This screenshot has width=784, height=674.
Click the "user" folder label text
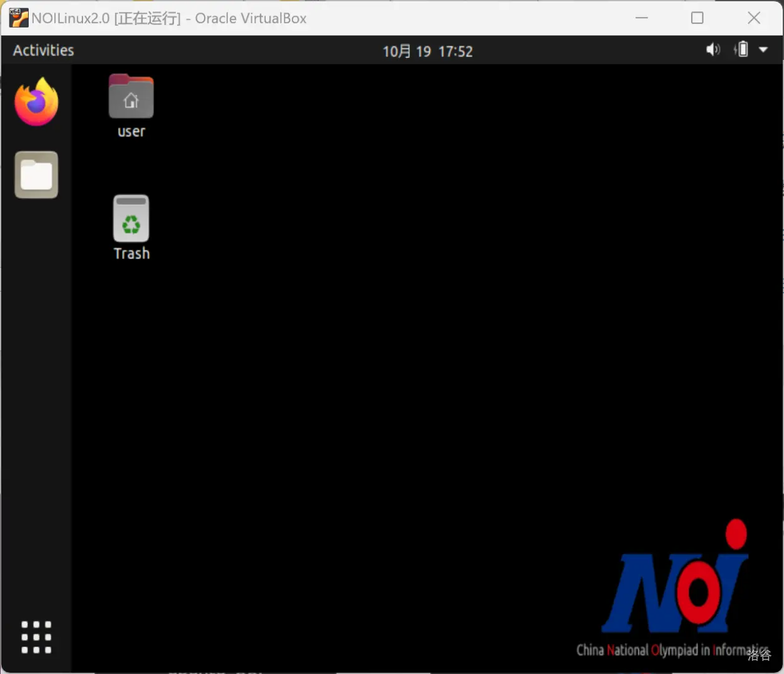131,132
